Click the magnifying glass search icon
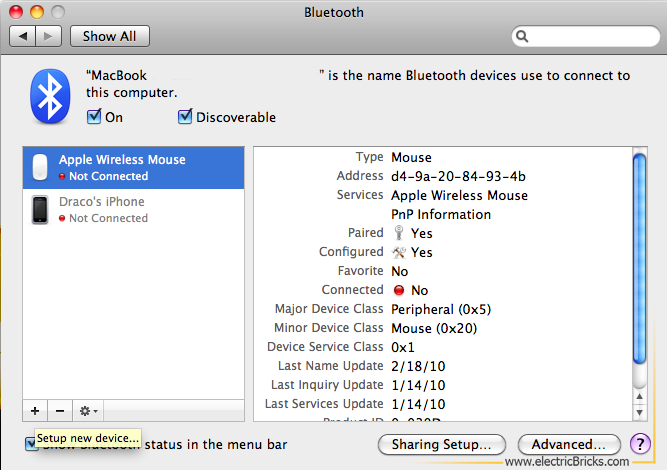The width and height of the screenshot is (667, 470). (x=523, y=37)
